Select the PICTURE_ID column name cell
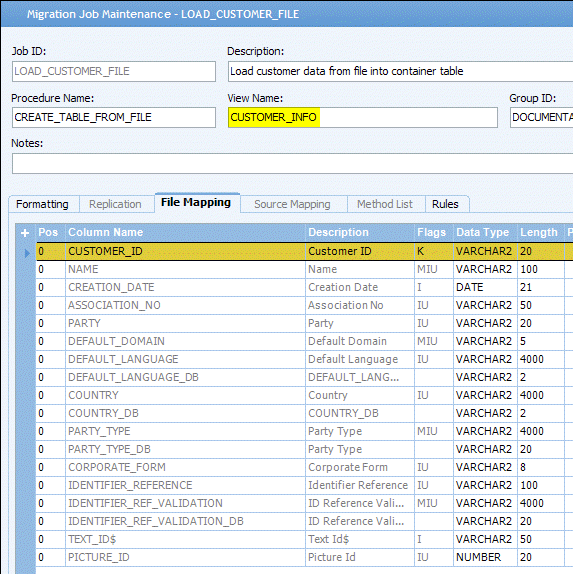The image size is (573, 574). click(x=185, y=557)
